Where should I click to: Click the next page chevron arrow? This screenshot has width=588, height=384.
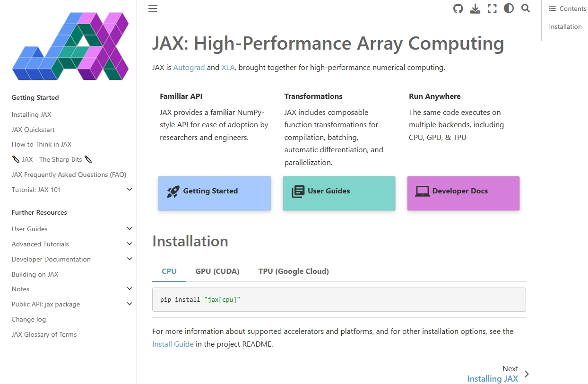tap(527, 374)
